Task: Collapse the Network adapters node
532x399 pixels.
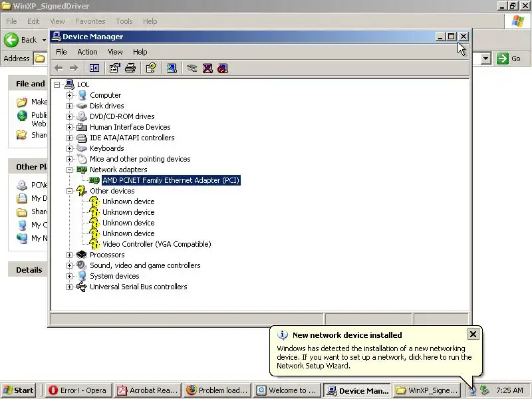Action: click(70, 170)
